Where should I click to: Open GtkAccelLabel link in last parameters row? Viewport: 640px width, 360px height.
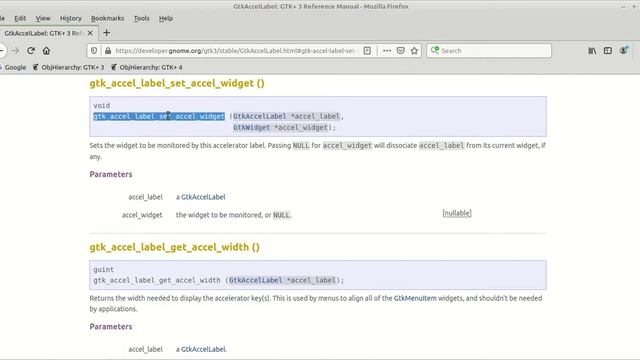pos(203,349)
